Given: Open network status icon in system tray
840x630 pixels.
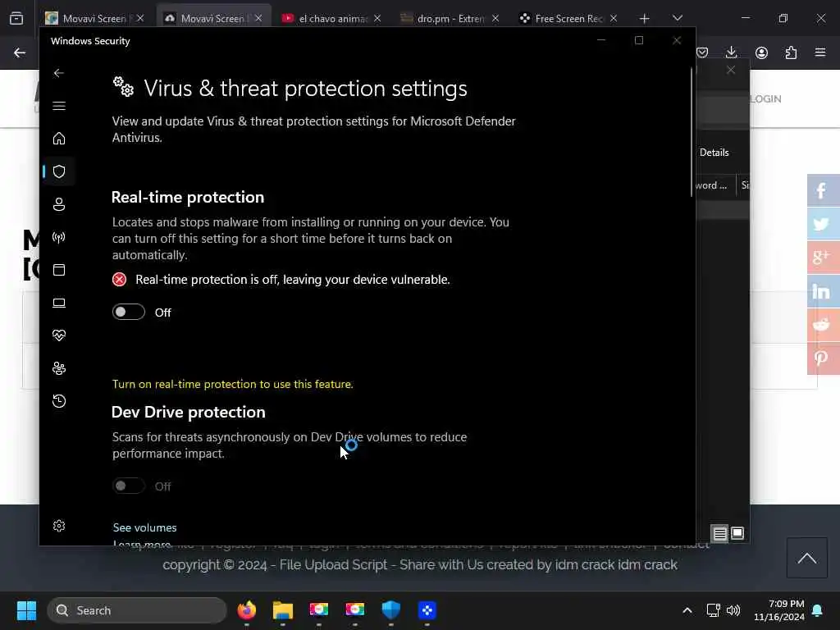Looking at the screenshot, I should pos(713,610).
